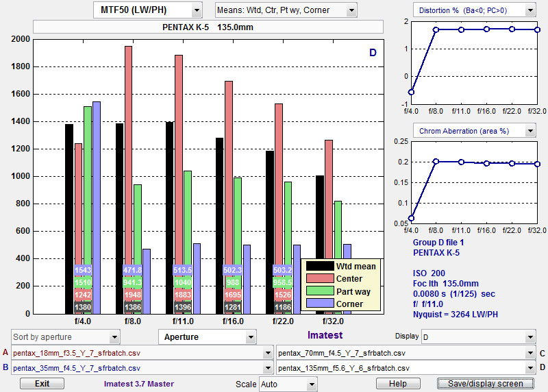The width and height of the screenshot is (548, 392).
Task: Click the f/4.0 Center value 1242
Action: point(83,295)
